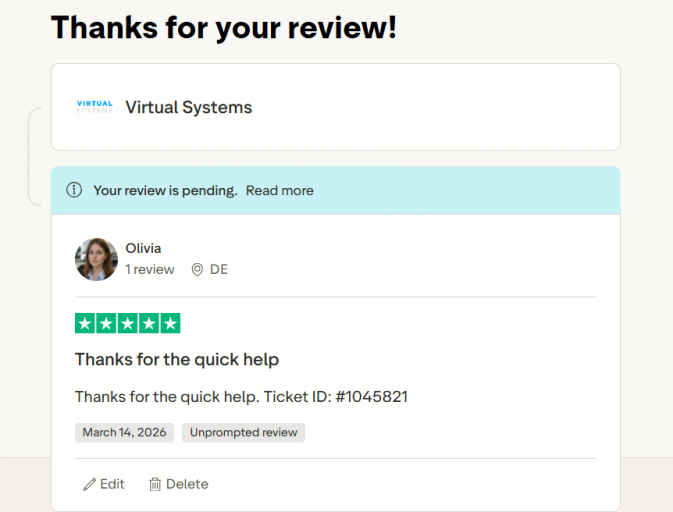Image resolution: width=673 pixels, height=512 pixels.
Task: Click the DE country label
Action: point(218,270)
